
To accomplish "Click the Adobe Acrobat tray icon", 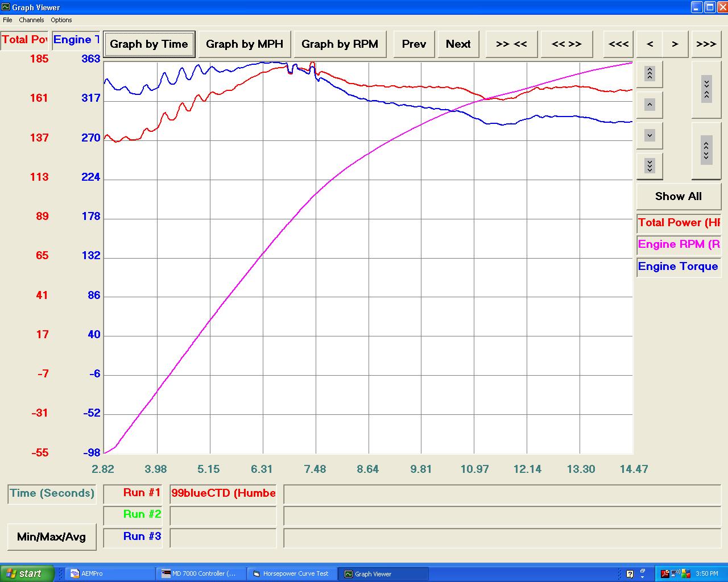I will tap(664, 574).
